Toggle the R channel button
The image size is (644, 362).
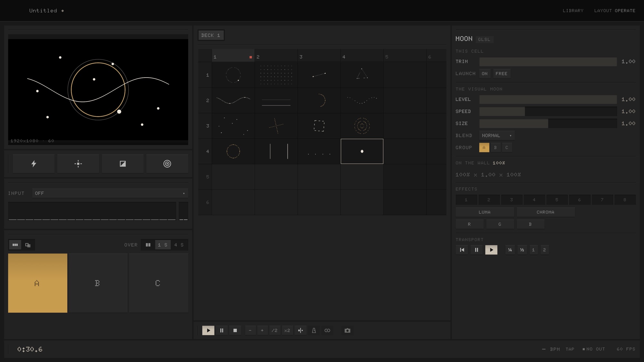[x=469, y=224]
